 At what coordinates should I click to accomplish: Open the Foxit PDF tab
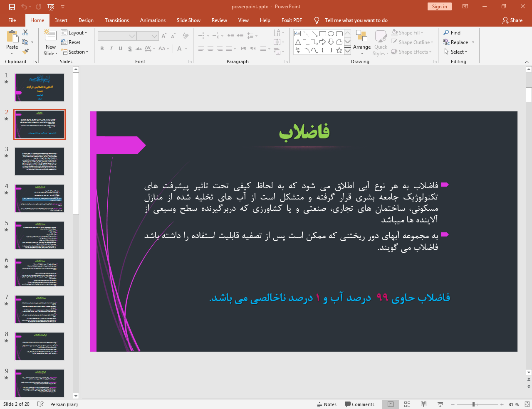click(x=292, y=20)
